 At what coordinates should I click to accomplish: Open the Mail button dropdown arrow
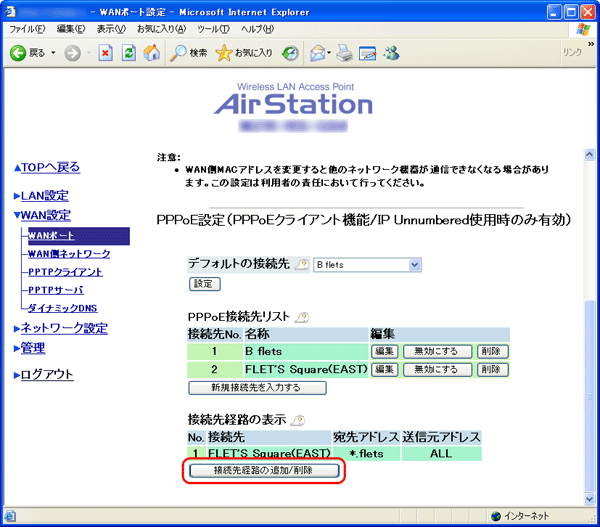pyautogui.click(x=329, y=53)
